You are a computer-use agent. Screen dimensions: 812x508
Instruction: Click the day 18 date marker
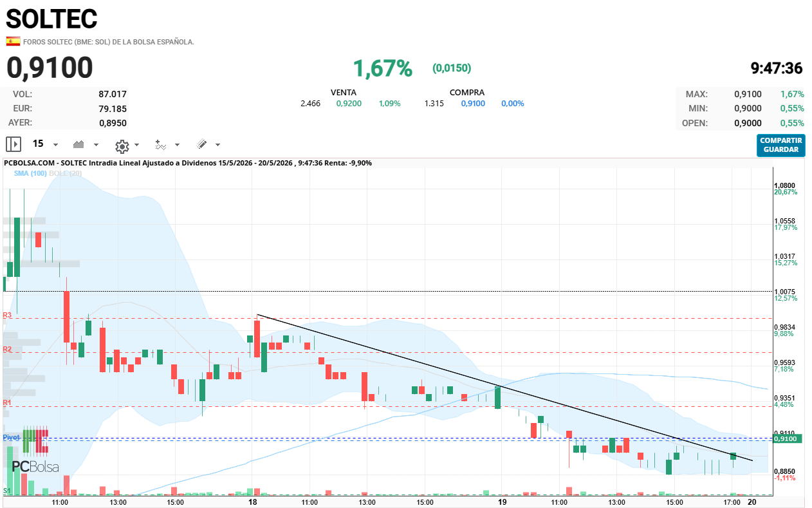(253, 502)
